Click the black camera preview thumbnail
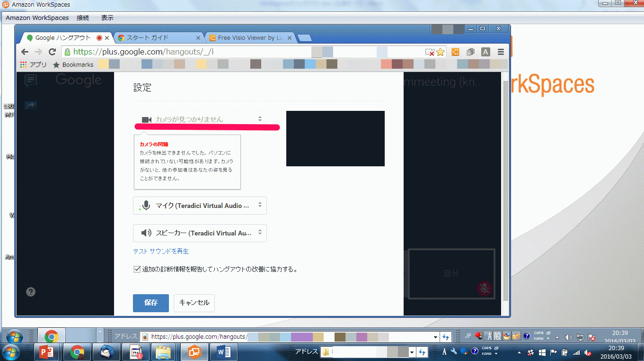This screenshot has width=644, height=361. pyautogui.click(x=335, y=138)
